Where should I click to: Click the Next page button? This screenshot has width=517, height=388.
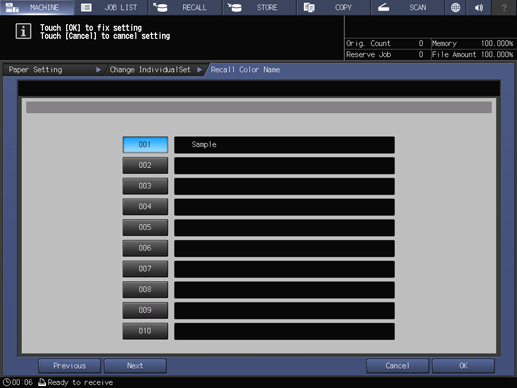coord(135,366)
